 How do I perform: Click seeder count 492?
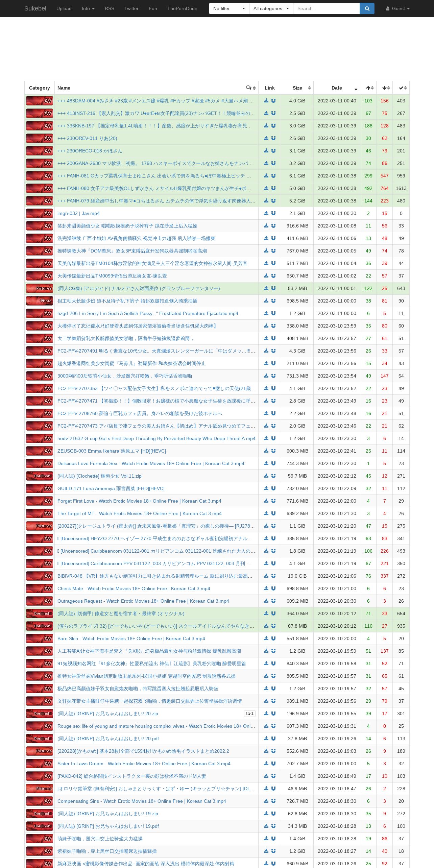[368, 188]
